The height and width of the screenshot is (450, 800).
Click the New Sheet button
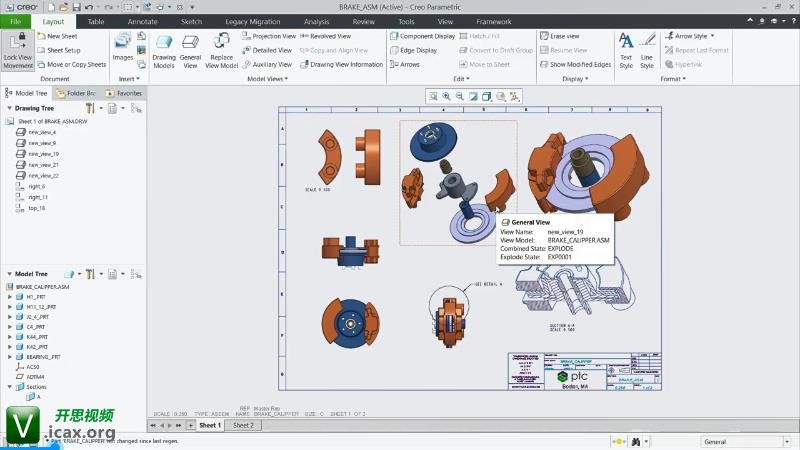click(x=61, y=36)
